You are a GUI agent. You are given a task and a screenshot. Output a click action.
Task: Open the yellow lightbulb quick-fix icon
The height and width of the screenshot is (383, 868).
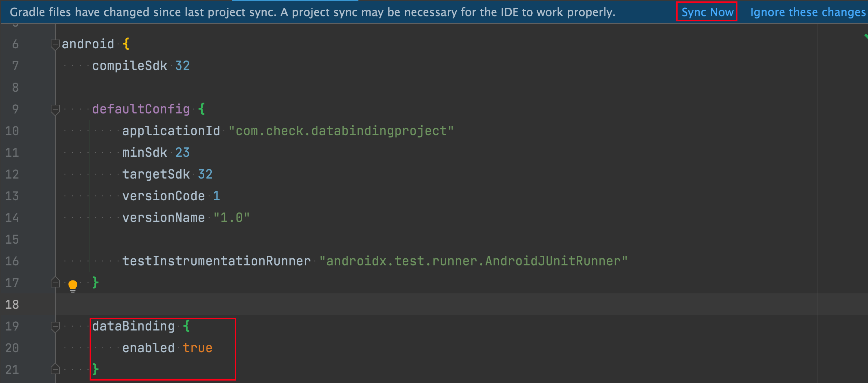pos(73,286)
